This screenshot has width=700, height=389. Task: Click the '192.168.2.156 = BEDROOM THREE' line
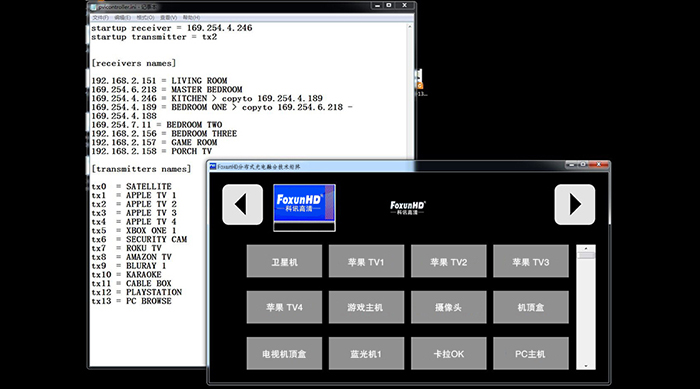click(164, 134)
